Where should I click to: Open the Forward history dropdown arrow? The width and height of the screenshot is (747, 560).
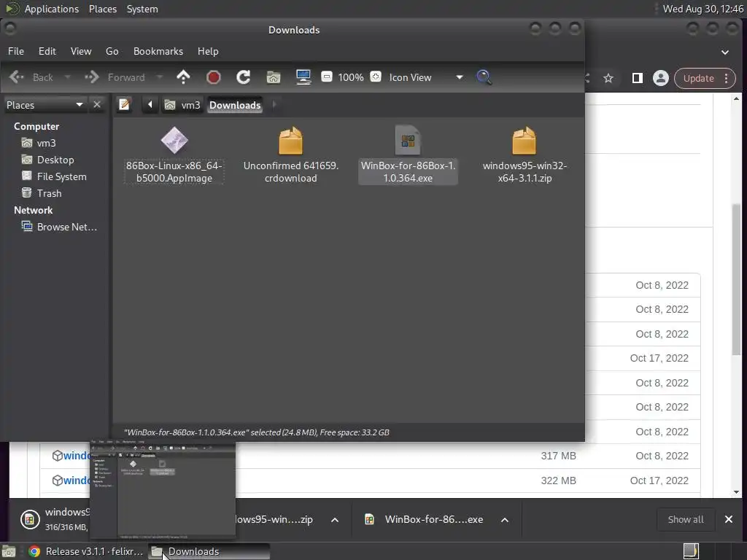(x=160, y=77)
